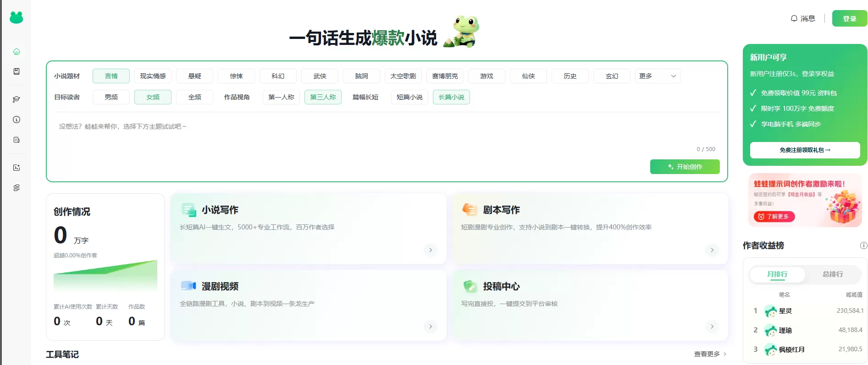Click the frog mascot beside the title
Image resolution: width=868 pixels, height=365 pixels.
click(x=462, y=31)
